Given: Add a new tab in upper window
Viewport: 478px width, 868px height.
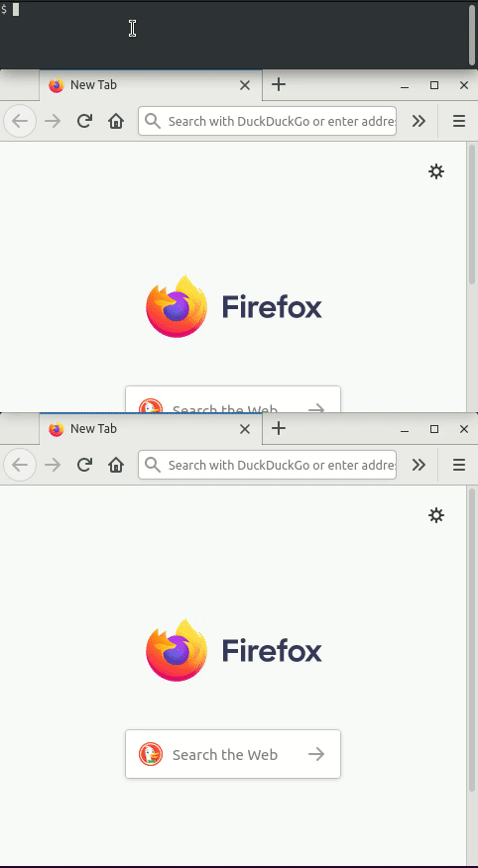Looking at the screenshot, I should click(279, 84).
